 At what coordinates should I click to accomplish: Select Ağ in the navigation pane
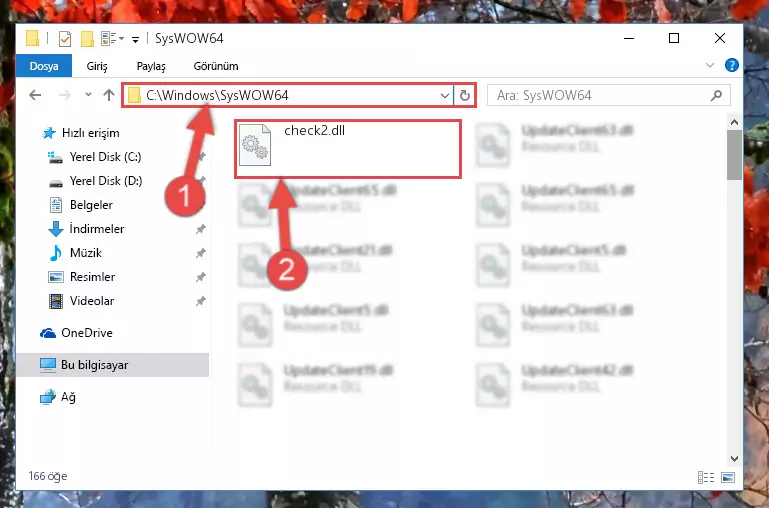(58, 397)
